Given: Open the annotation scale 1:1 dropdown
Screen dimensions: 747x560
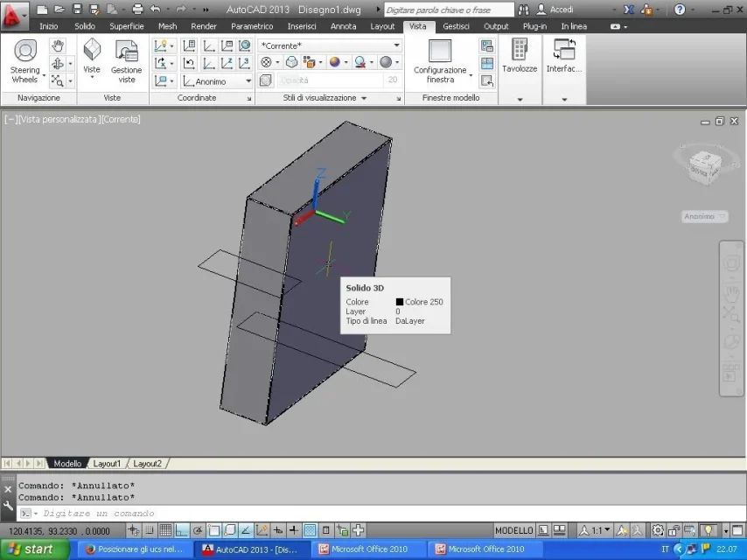Looking at the screenshot, I should pyautogui.click(x=600, y=530).
